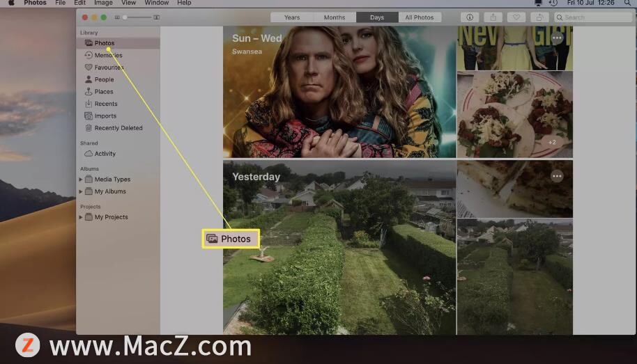
Task: Click the display icon in the menu bar
Action: click(x=538, y=3)
